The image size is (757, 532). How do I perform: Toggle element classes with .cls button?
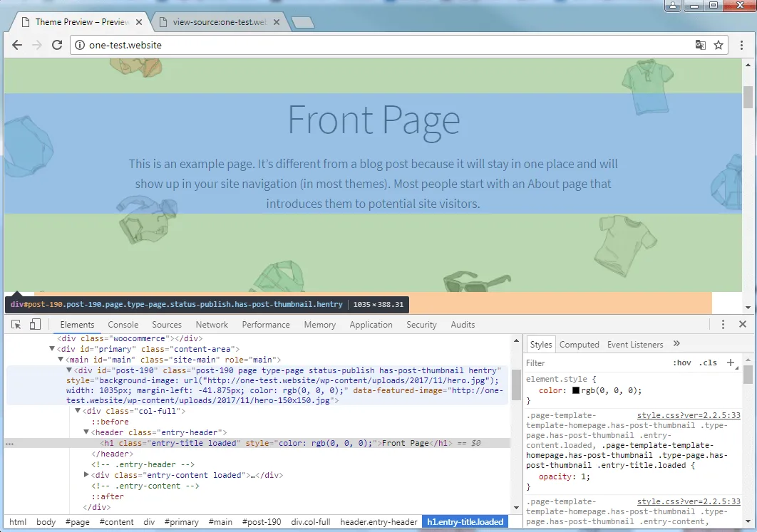[709, 363]
